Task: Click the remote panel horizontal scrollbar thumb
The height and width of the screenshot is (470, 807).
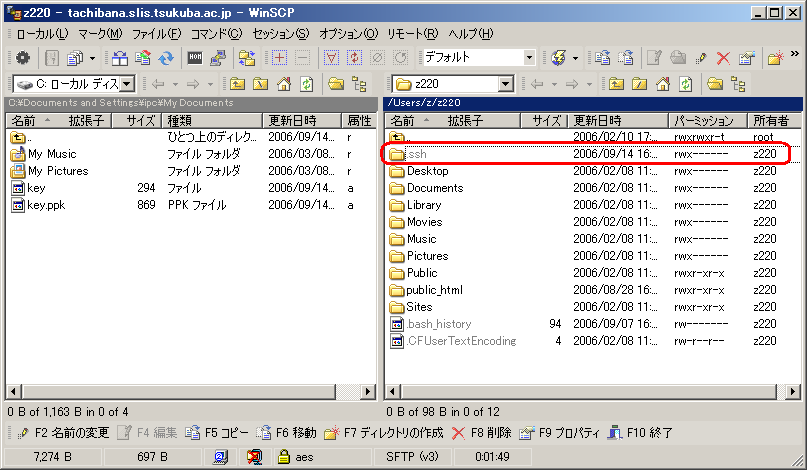Action: coord(588,392)
